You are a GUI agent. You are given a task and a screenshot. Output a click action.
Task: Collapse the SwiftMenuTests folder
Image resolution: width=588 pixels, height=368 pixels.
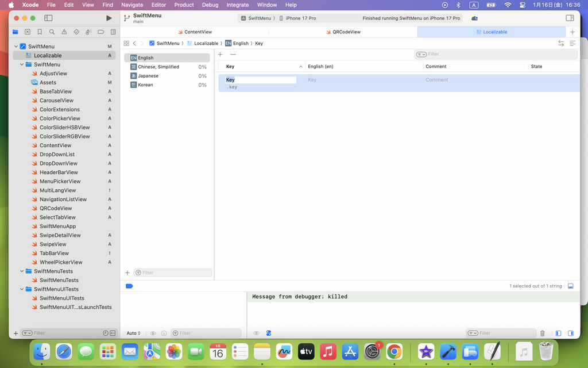click(22, 271)
